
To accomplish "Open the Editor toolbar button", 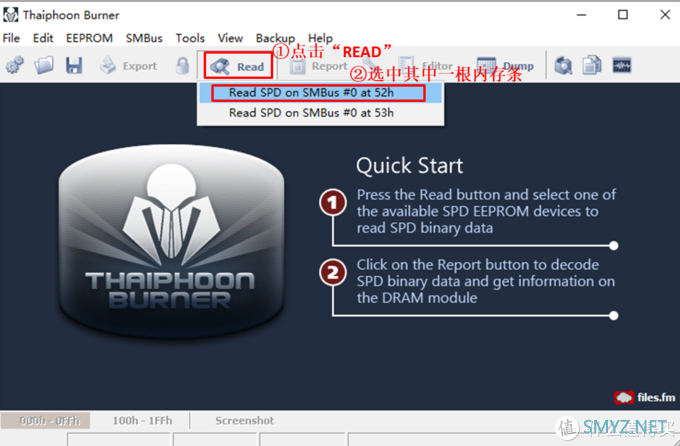I will pos(426,66).
